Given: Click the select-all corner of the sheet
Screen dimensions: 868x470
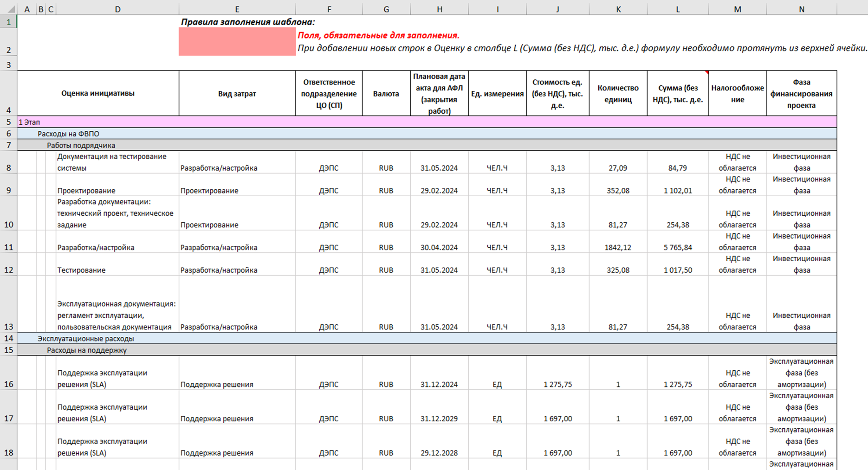Looking at the screenshot, I should (x=8, y=9).
